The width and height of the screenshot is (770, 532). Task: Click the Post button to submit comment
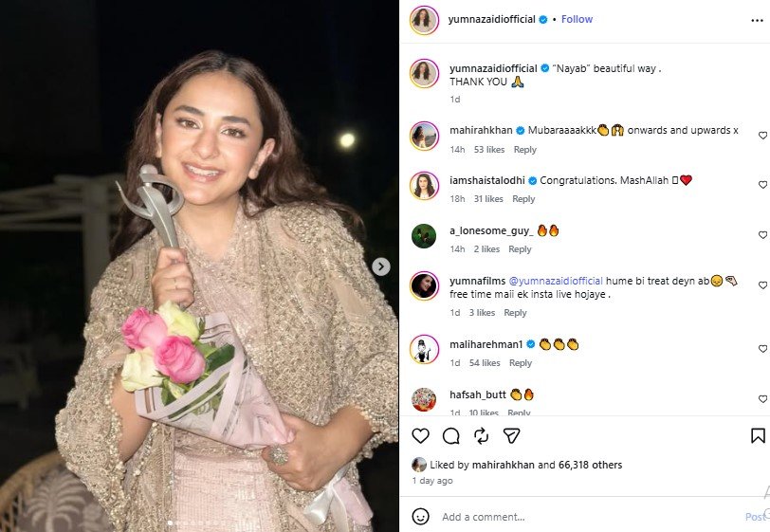click(756, 517)
